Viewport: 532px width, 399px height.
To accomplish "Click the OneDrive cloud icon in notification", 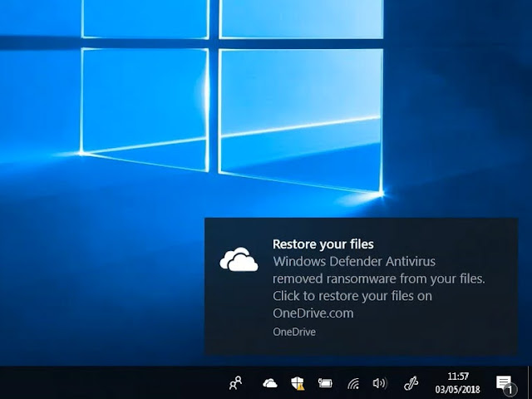I will pos(239,259).
